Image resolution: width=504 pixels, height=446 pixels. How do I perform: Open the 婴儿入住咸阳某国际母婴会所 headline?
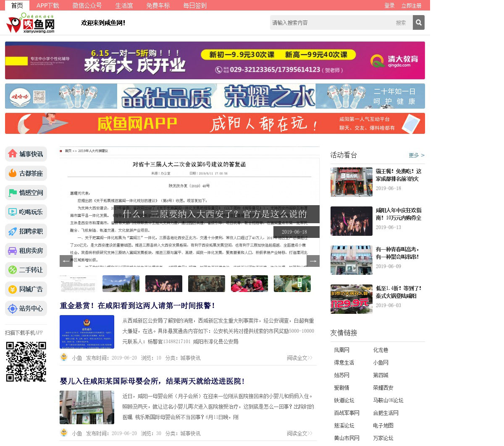pos(152,381)
